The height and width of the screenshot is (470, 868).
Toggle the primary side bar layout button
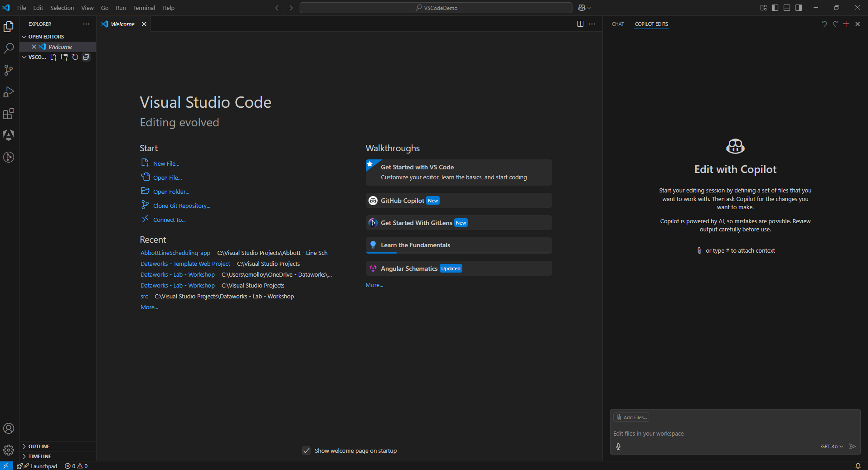tap(775, 8)
